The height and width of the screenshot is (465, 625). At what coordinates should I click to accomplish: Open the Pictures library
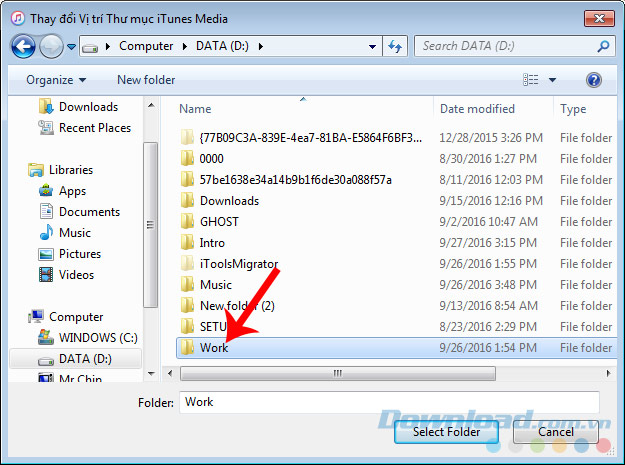click(70, 254)
